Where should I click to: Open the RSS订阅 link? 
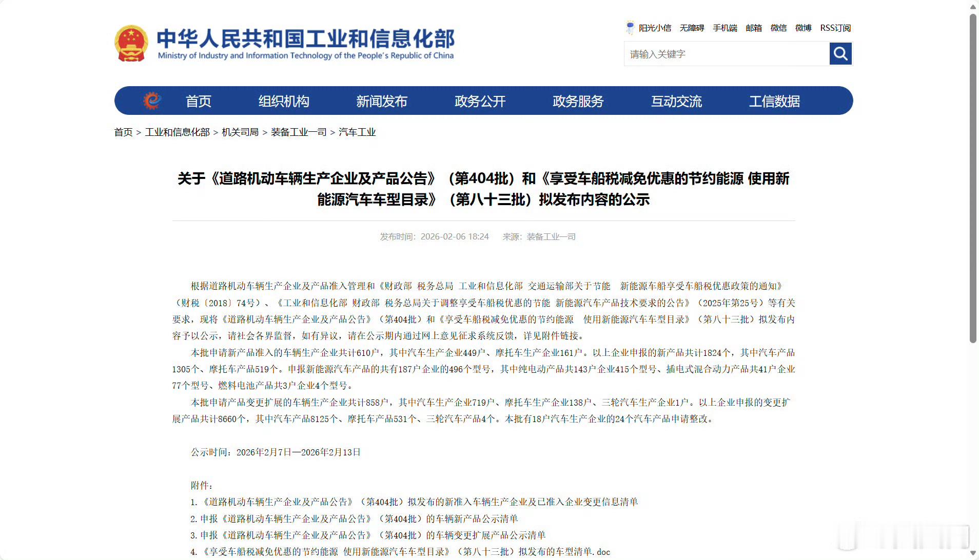click(835, 28)
